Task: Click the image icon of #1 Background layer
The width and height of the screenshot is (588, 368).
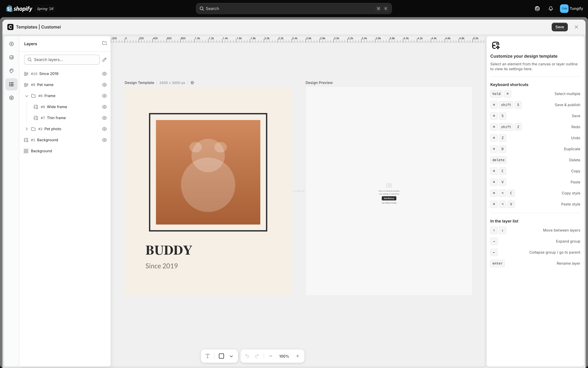Action: [26, 140]
